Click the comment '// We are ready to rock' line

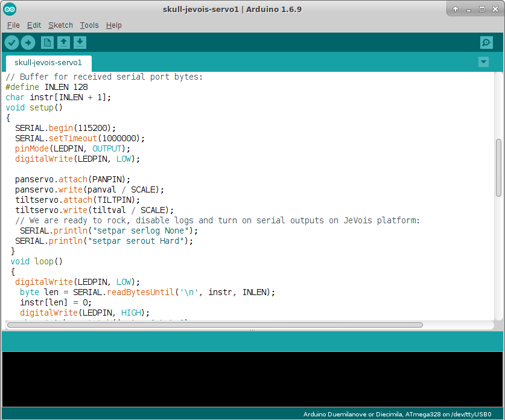(218, 221)
